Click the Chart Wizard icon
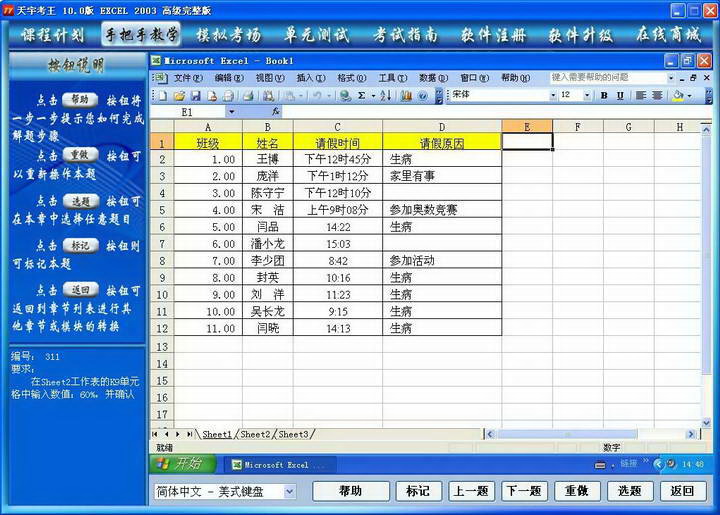Image resolution: width=720 pixels, height=515 pixels. tap(406, 95)
